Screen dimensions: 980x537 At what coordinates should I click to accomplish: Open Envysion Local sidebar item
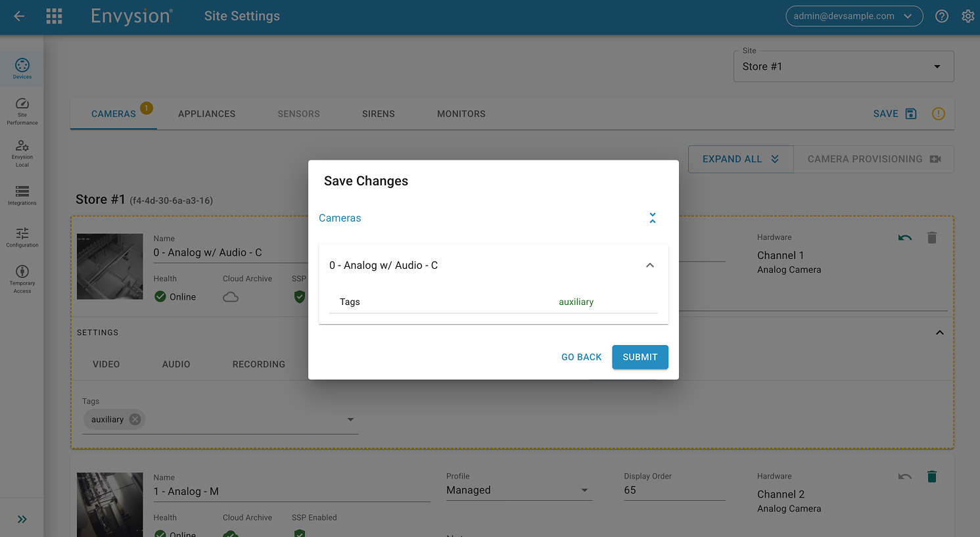(22, 152)
